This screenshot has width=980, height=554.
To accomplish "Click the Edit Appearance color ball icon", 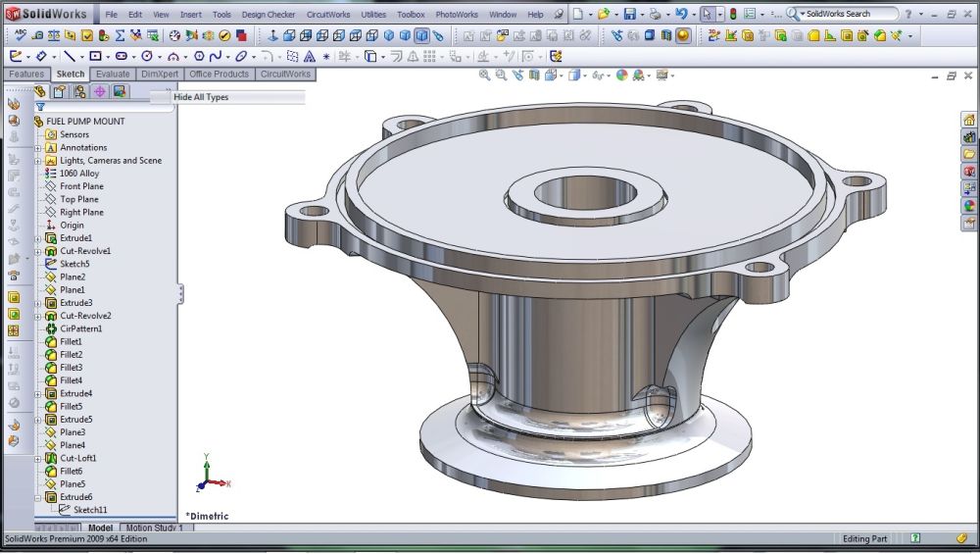I will click(622, 76).
